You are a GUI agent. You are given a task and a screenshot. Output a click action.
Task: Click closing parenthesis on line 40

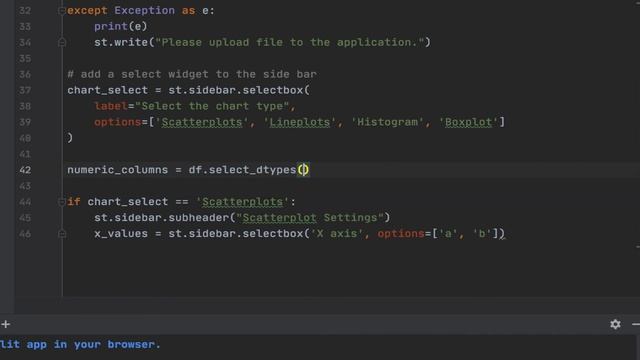click(70, 138)
